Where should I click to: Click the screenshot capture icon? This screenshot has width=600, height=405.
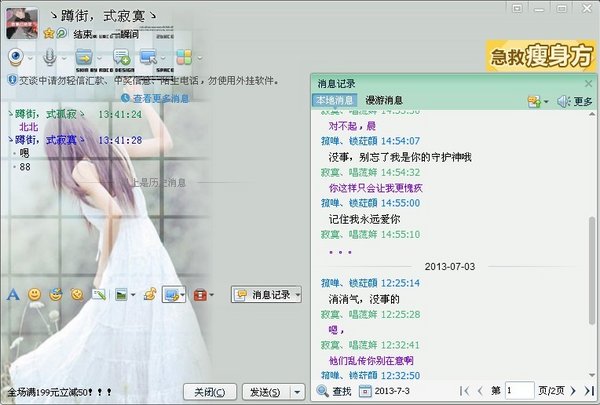tap(170, 295)
